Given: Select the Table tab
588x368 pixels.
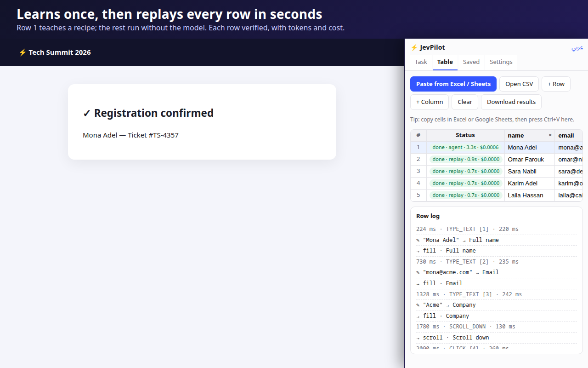Looking at the screenshot, I should [x=445, y=62].
